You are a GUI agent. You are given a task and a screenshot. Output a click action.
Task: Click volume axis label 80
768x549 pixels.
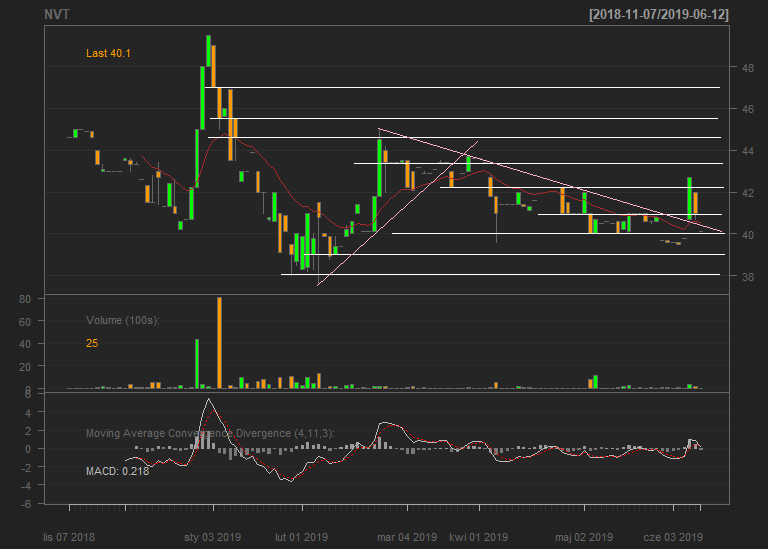click(25, 299)
